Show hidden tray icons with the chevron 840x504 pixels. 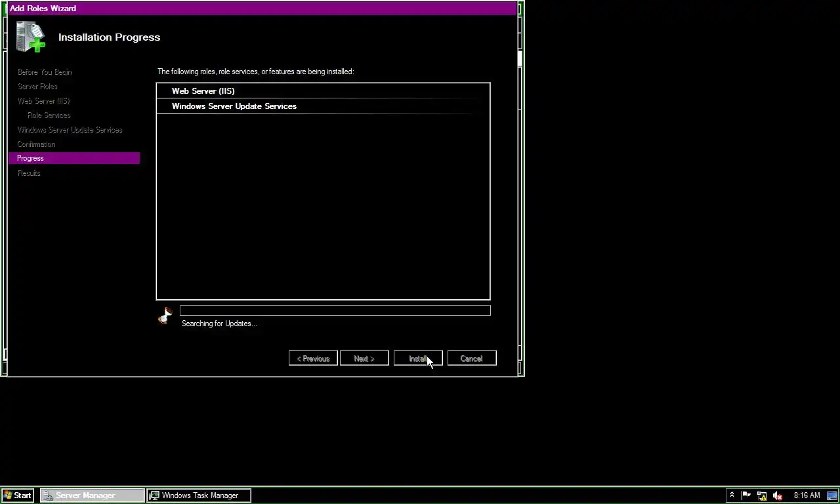pos(732,495)
